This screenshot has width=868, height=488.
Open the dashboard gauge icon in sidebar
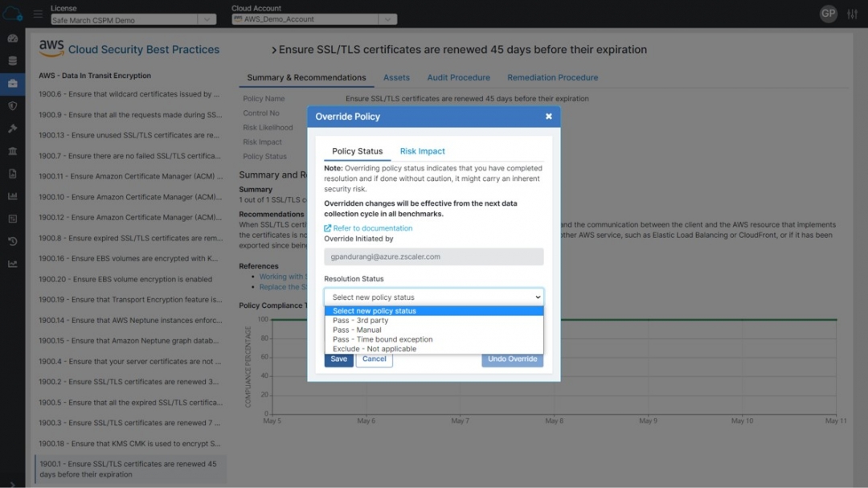[12, 38]
